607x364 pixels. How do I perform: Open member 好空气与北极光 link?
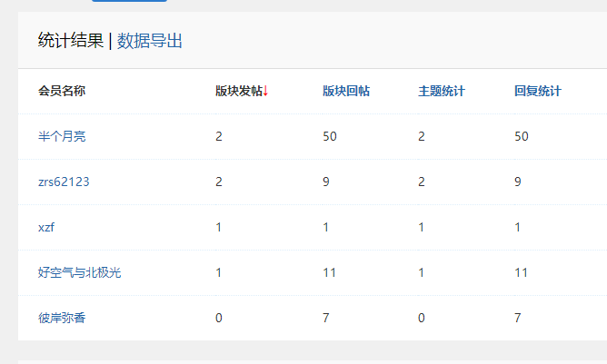tap(79, 272)
